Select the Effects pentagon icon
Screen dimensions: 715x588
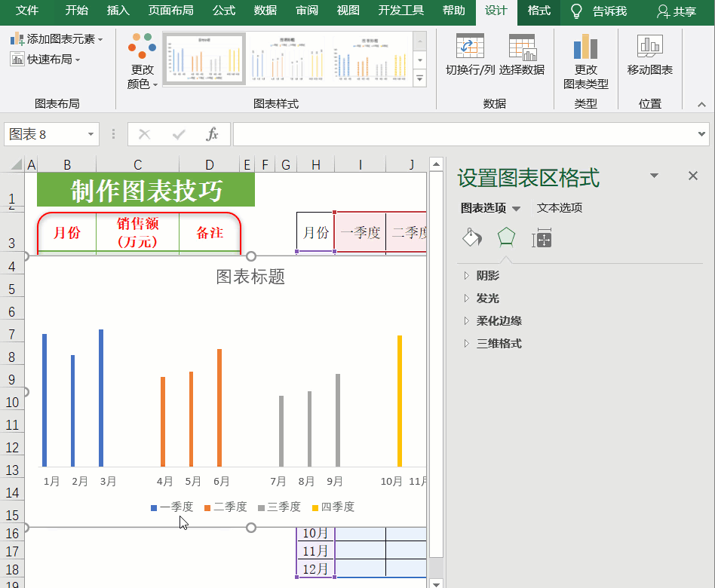click(x=506, y=239)
